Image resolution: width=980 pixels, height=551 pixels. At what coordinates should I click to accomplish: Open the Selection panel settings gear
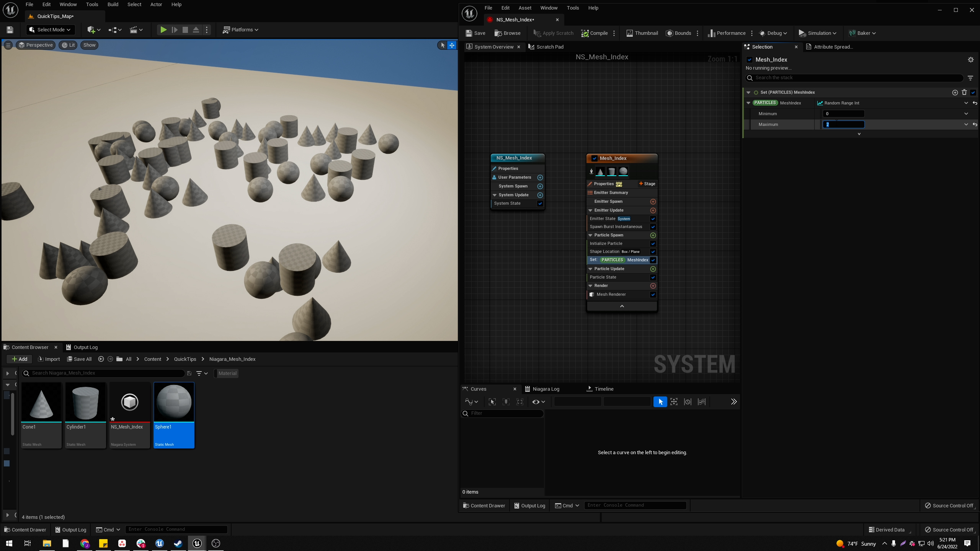970,60
